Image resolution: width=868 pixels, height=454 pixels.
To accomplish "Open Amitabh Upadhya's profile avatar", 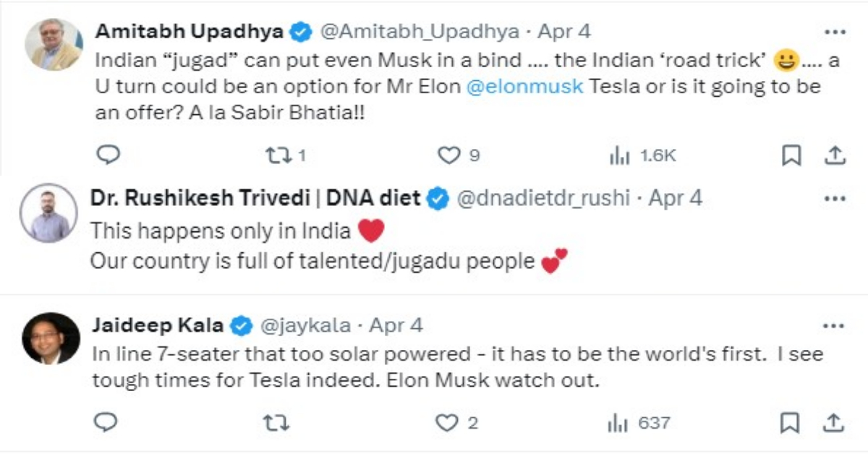I will pos(54,46).
